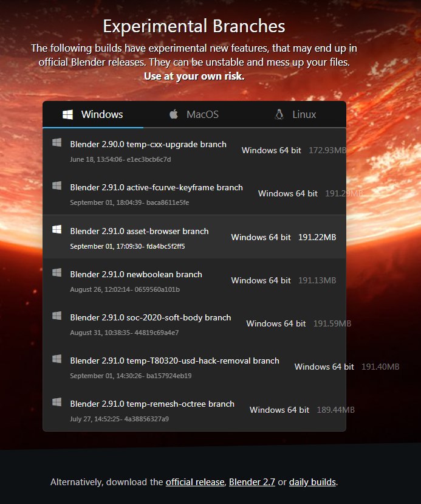The width and height of the screenshot is (421, 504).
Task: Switch to the Linux tab
Action: (x=295, y=114)
